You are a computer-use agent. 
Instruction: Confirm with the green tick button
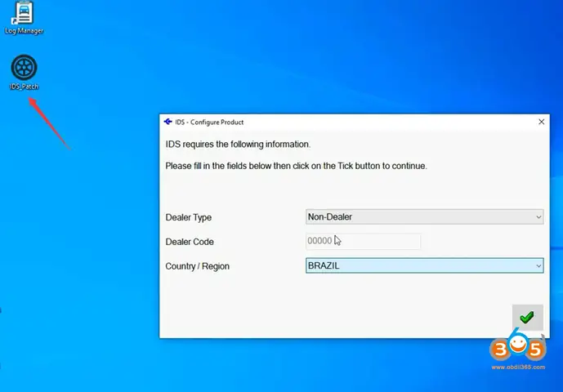(x=527, y=317)
